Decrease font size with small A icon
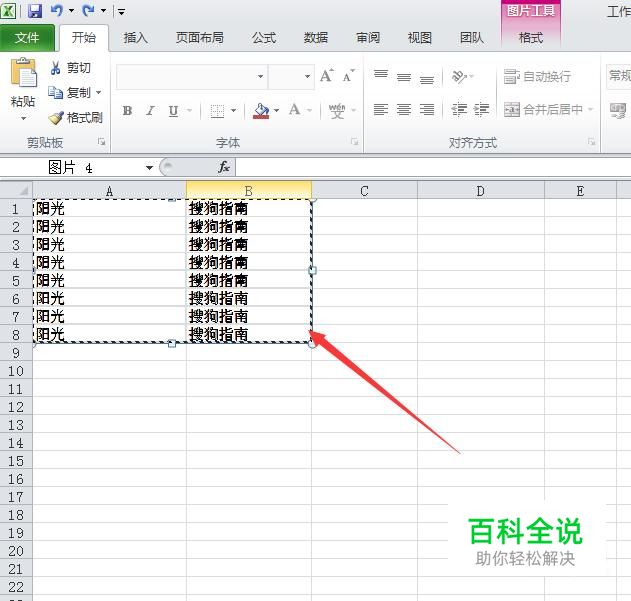The height and width of the screenshot is (601, 631). click(348, 76)
